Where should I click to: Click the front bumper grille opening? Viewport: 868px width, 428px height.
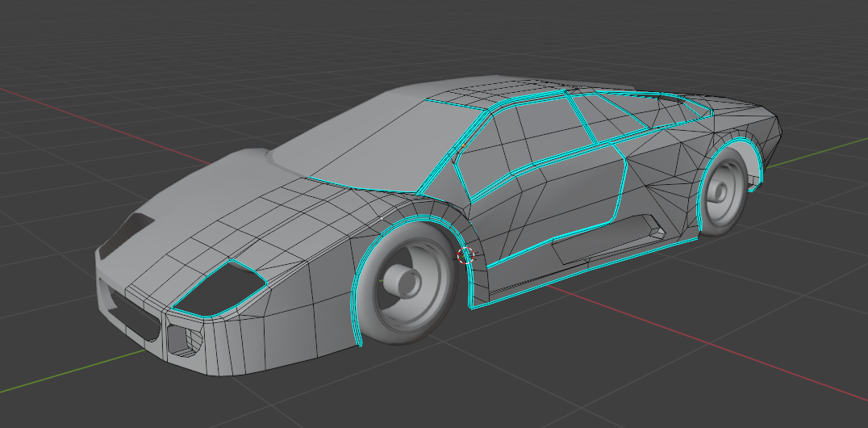coord(136,317)
